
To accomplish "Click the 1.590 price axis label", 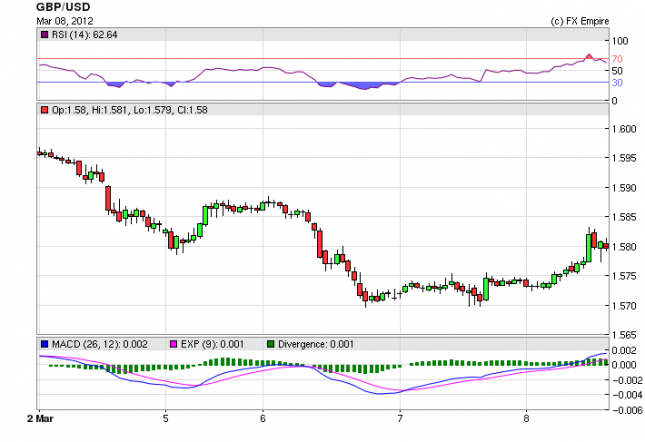I will pos(624,188).
